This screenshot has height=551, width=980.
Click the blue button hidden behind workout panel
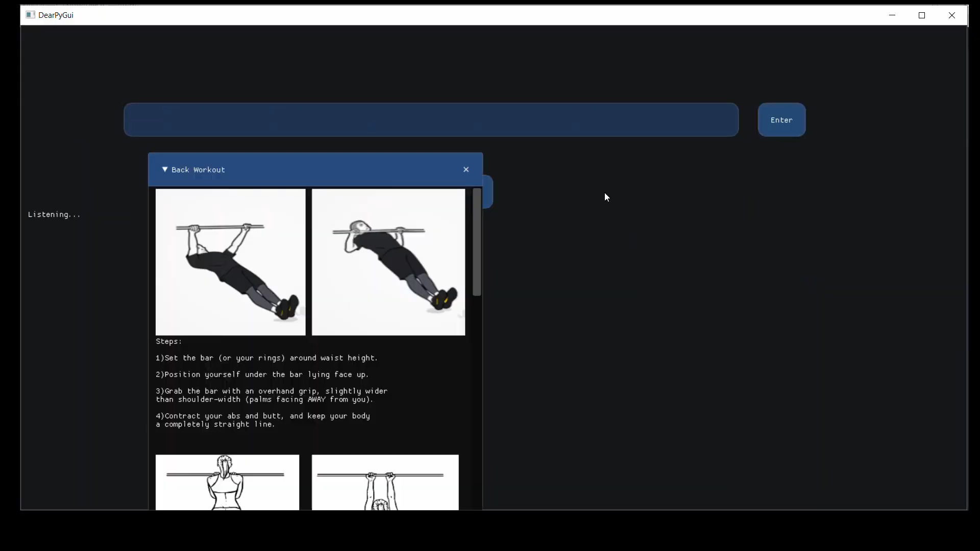[x=488, y=192]
